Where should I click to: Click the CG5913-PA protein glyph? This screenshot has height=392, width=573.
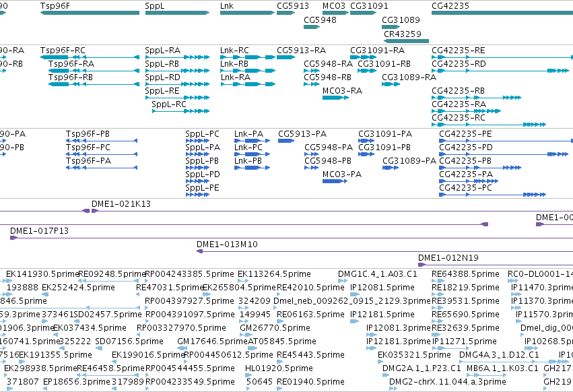coord(286,141)
